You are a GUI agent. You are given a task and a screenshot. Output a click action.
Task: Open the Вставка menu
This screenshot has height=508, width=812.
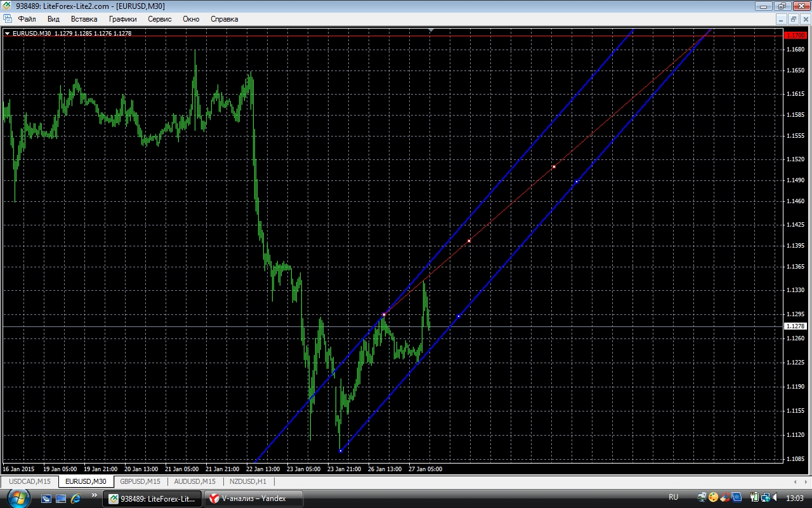84,19
